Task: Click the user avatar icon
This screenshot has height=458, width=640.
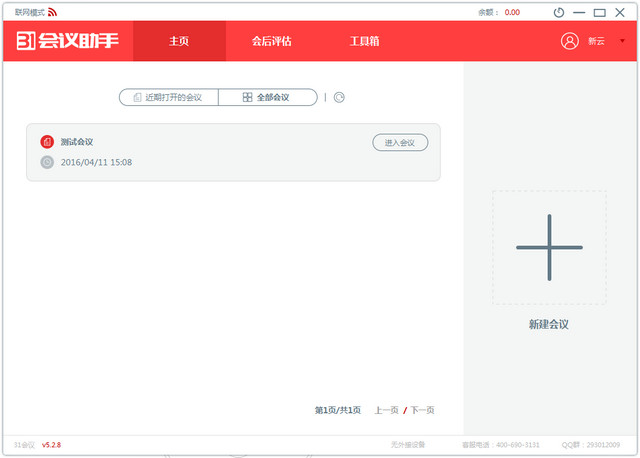Action: 570,41
